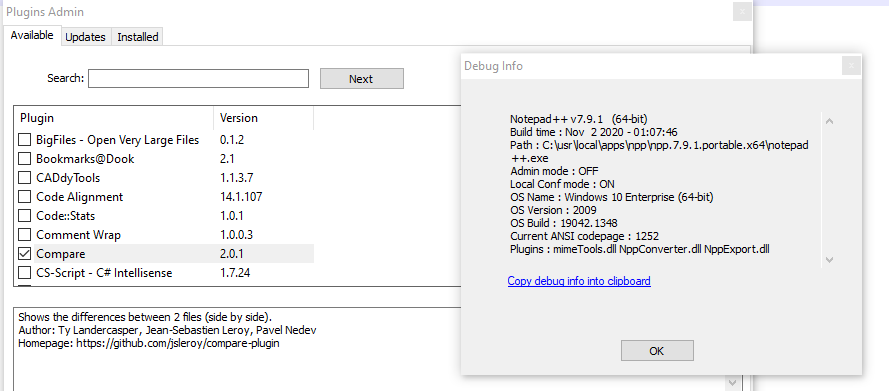Switch to the Installed tab
Image resolution: width=889 pixels, height=391 pixels.
pos(138,37)
